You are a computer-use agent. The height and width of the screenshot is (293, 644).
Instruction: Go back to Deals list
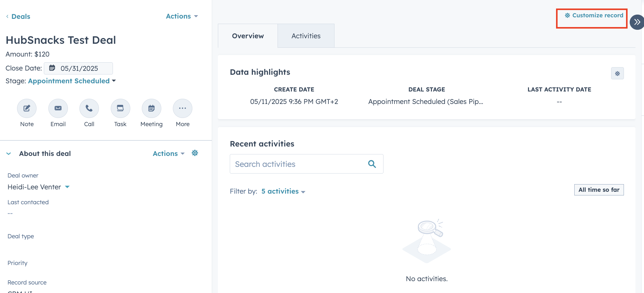(x=18, y=16)
